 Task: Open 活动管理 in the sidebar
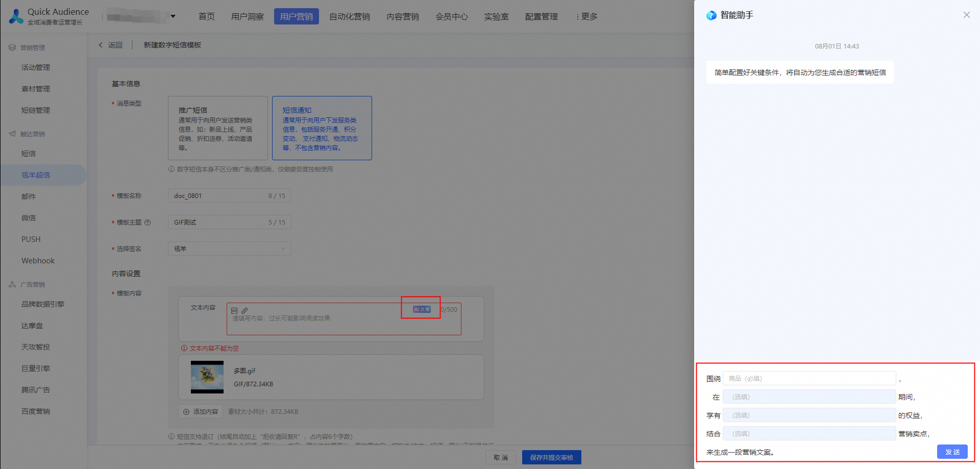tap(36, 67)
